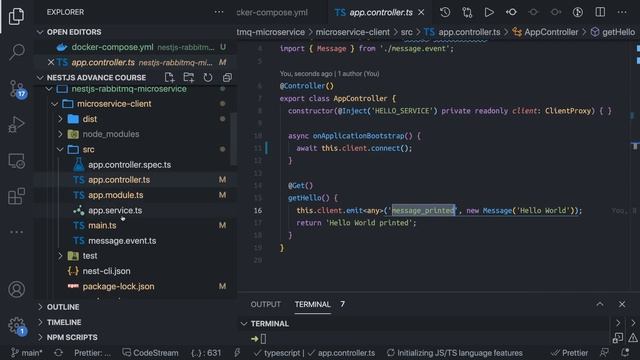The height and width of the screenshot is (360, 640).
Task: Open message.event.ts in the file tree
Action: [122, 241]
